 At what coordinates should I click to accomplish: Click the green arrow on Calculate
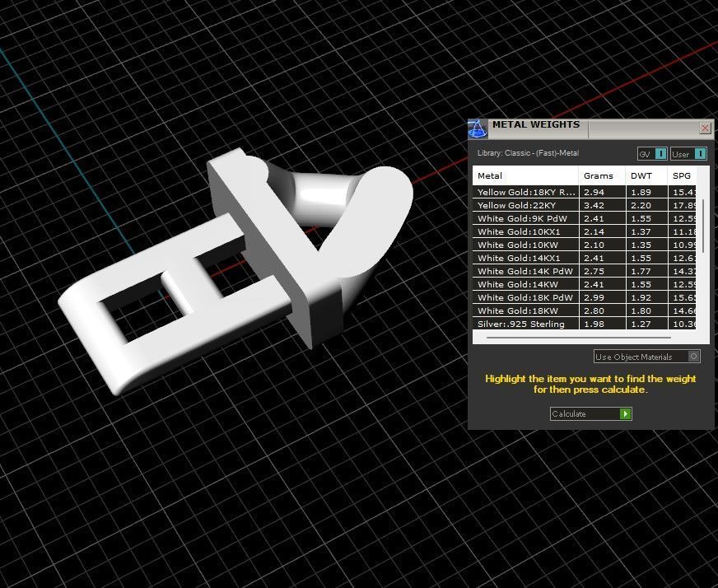(x=625, y=413)
